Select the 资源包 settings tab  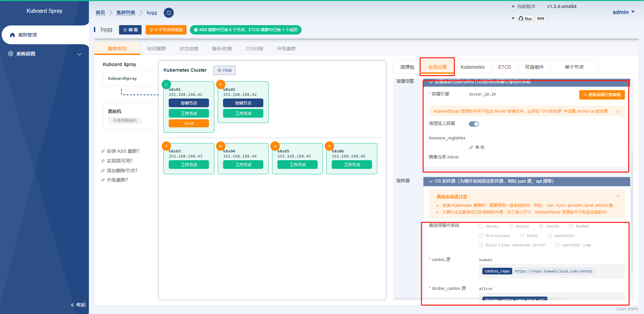coord(407,67)
